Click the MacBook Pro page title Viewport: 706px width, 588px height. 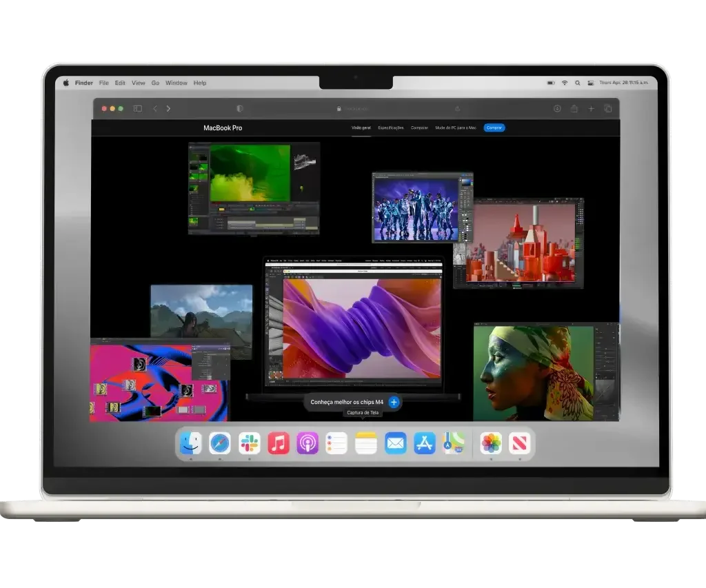223,128
